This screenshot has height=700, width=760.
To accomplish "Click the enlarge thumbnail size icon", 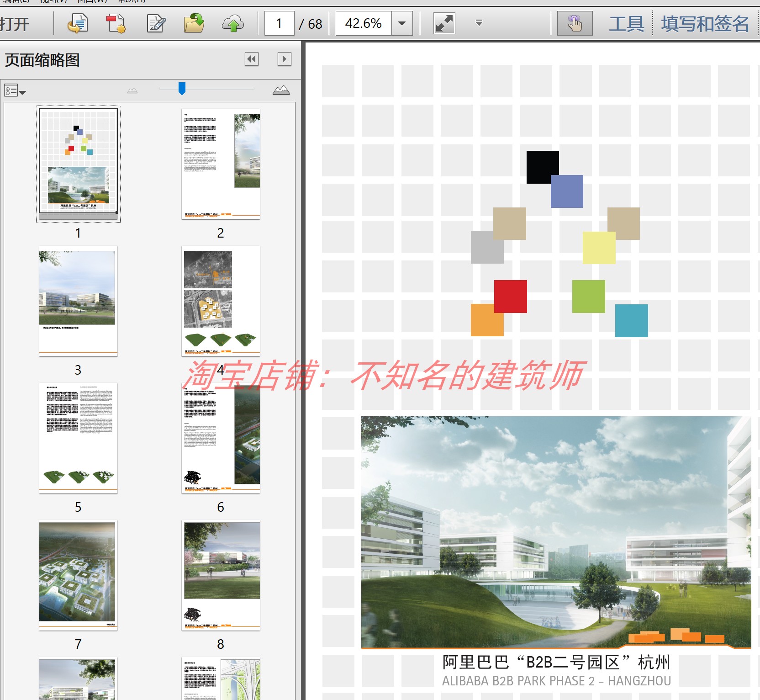I will 281,90.
